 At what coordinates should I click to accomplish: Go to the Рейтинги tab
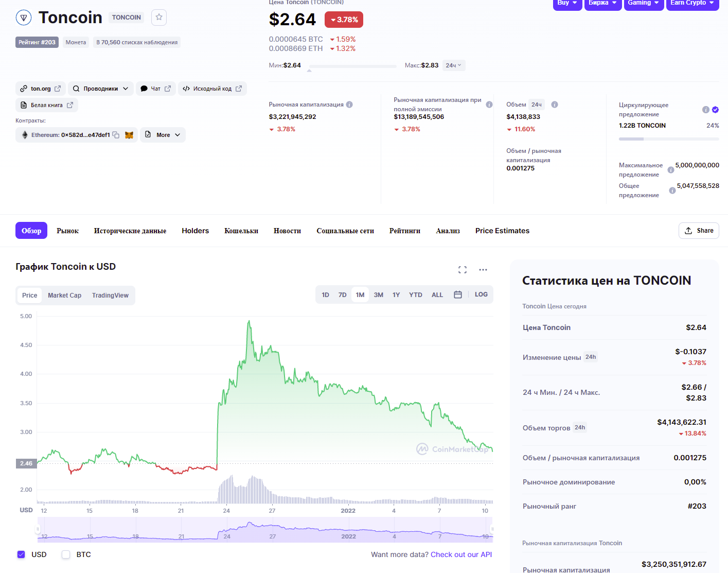coord(405,231)
